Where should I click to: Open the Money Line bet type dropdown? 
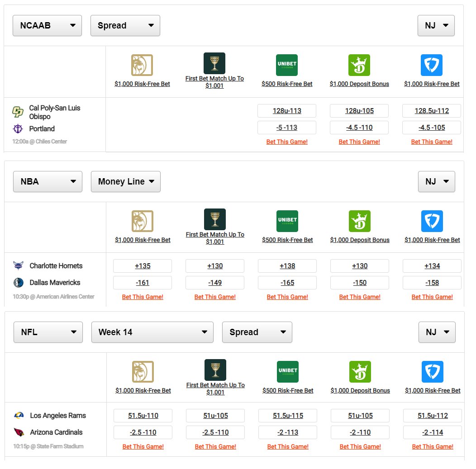coord(125,181)
